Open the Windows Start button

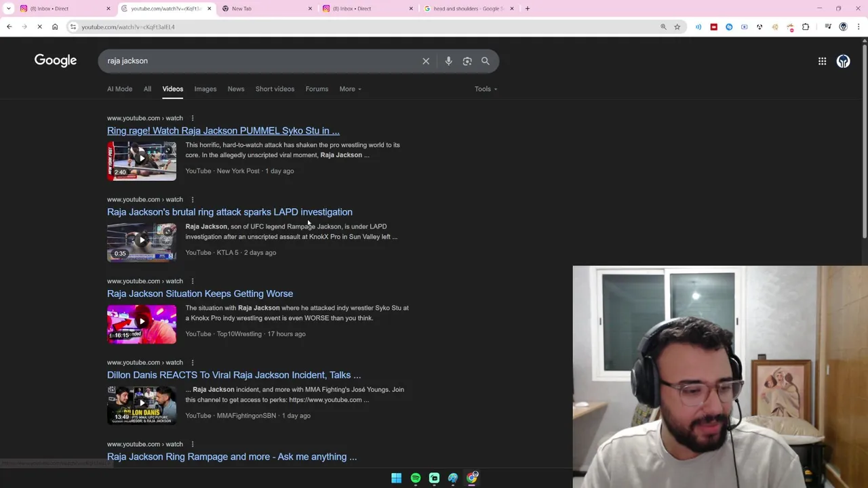(396, 478)
